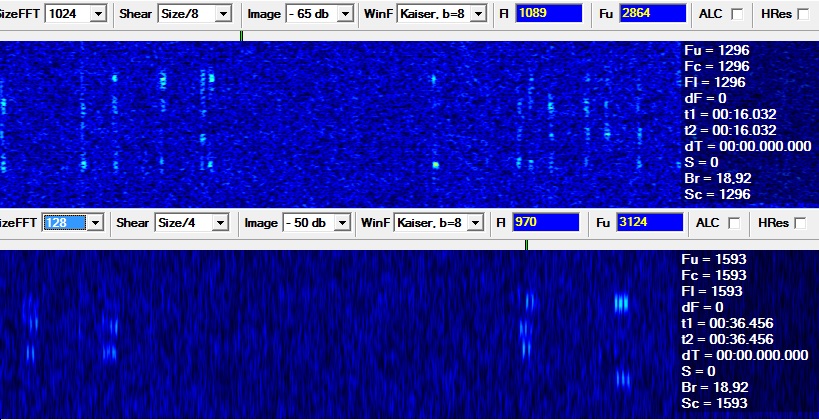Click the bright signal spot in upper spectrogram
Viewport: 819px width, 420px height.
[x=436, y=165]
